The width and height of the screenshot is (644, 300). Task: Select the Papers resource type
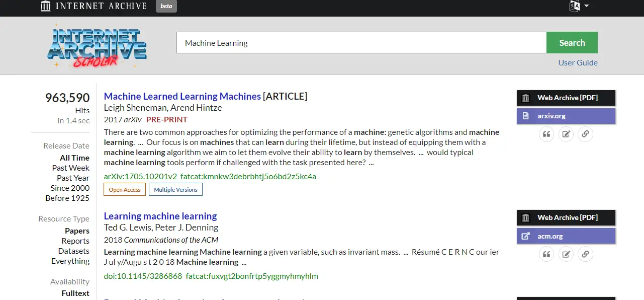[x=77, y=231]
